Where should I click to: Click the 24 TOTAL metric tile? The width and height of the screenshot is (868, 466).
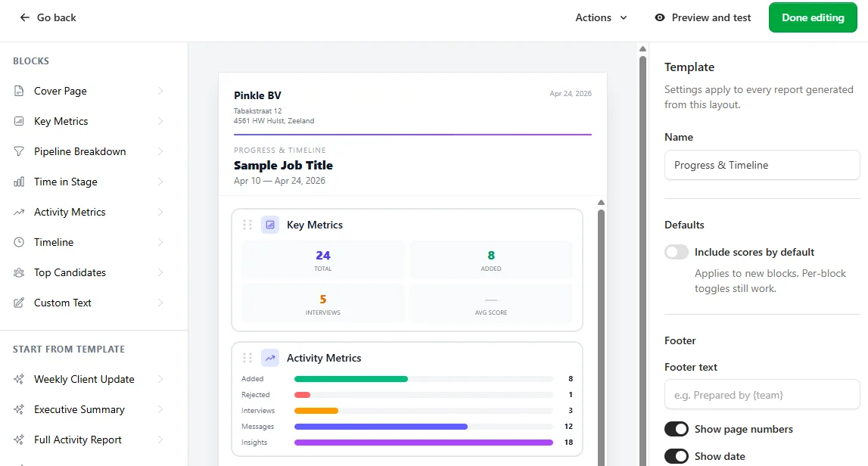323,260
